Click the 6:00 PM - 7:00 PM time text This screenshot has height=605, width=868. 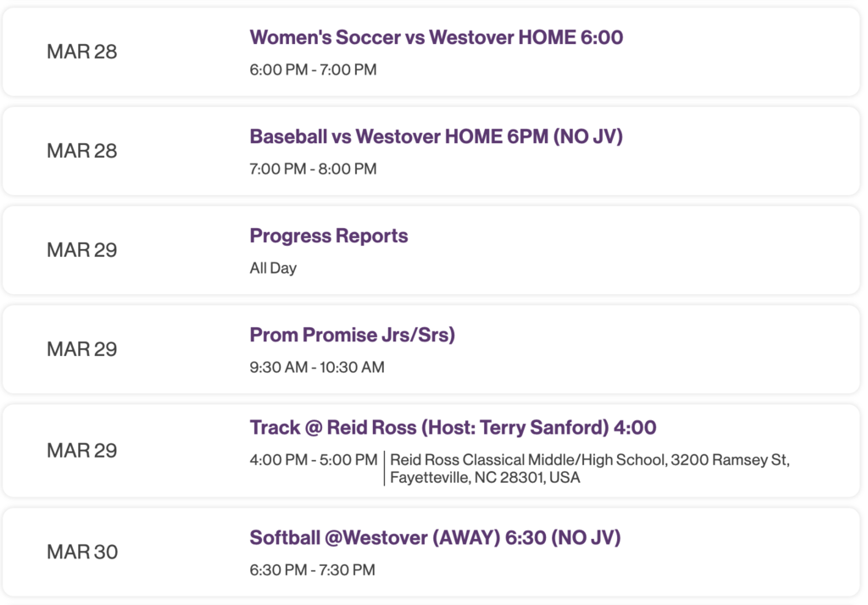point(312,69)
